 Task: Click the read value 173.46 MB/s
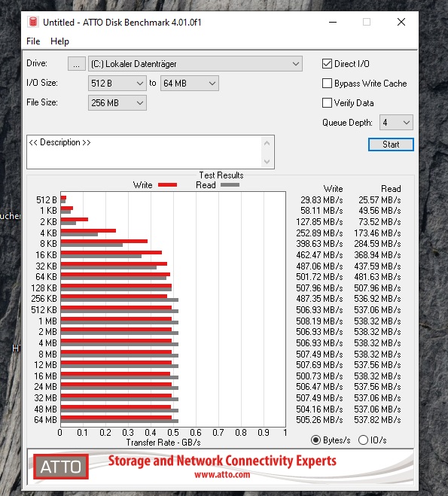[377, 233]
